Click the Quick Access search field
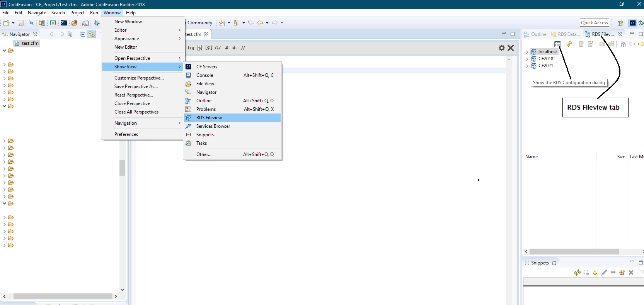This screenshot has width=644, height=305. pos(595,23)
